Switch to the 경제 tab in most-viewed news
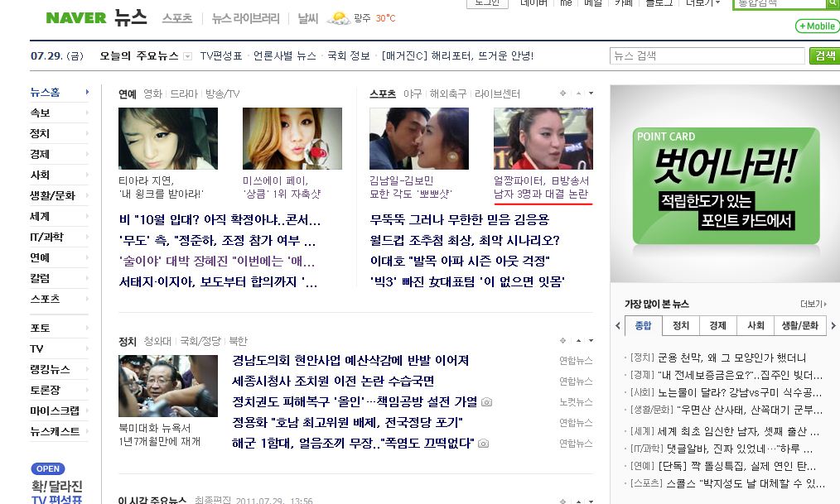 [x=717, y=326]
